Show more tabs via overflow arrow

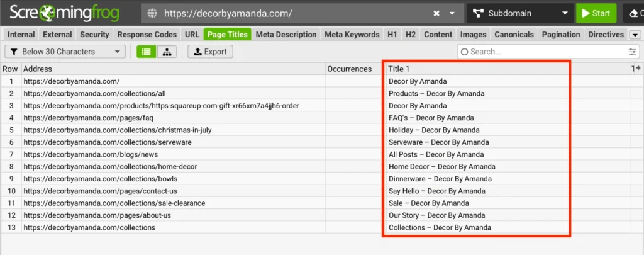[x=635, y=35]
